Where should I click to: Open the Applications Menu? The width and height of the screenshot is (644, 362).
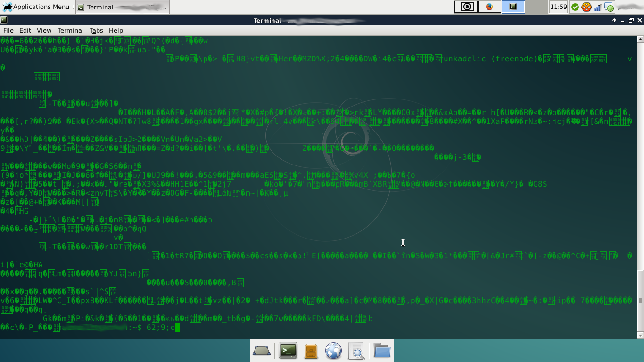pos(36,7)
